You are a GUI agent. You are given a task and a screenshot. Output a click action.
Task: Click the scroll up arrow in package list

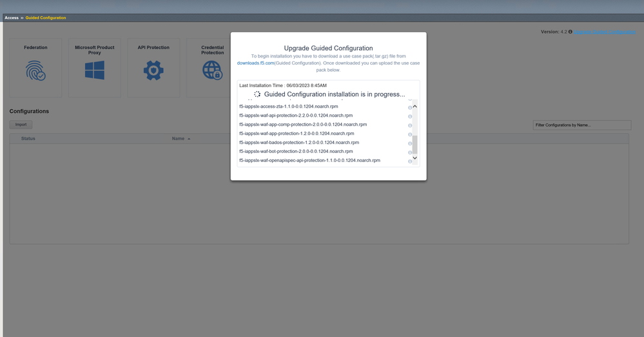(x=415, y=106)
